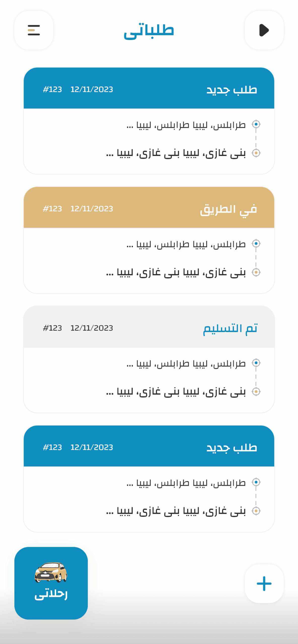Tap the black play arrow button
The height and width of the screenshot is (644, 298).
point(264,30)
